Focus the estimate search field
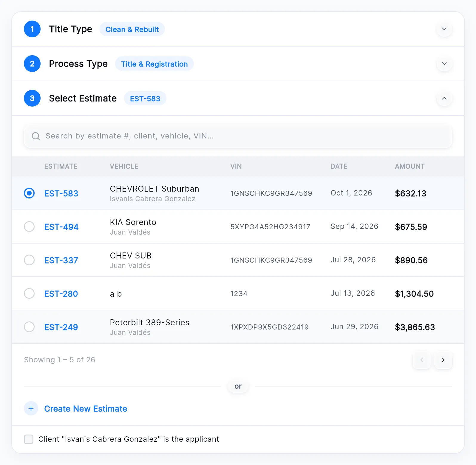 click(x=238, y=136)
